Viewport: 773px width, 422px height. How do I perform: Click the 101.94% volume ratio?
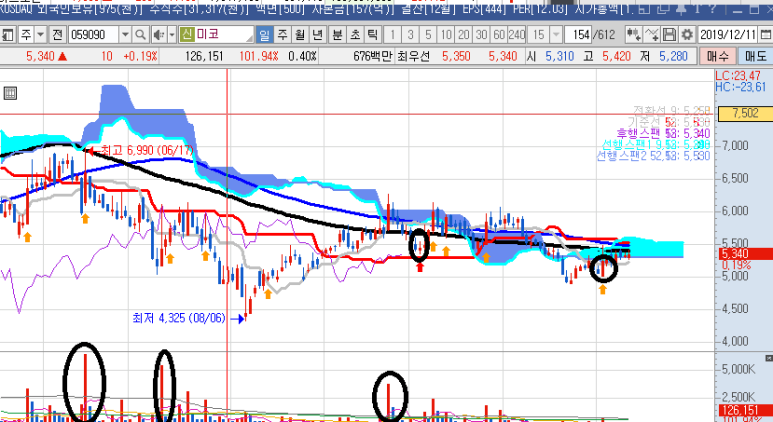258,56
